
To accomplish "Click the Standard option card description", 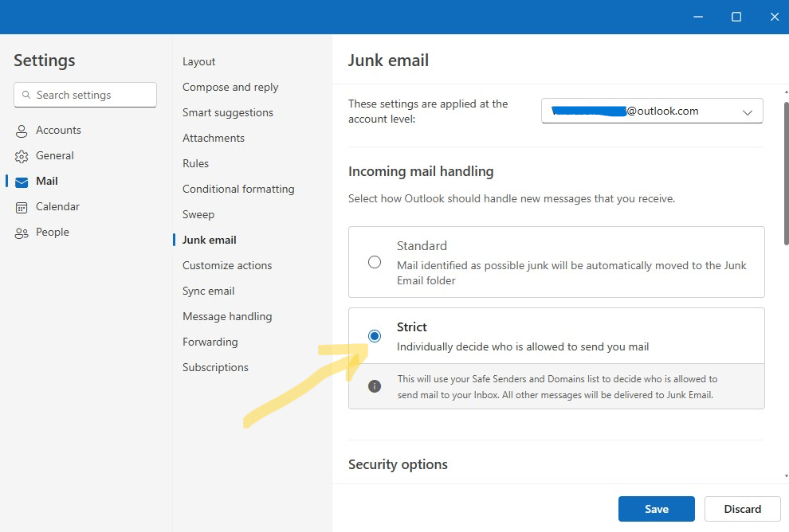I will (x=571, y=273).
